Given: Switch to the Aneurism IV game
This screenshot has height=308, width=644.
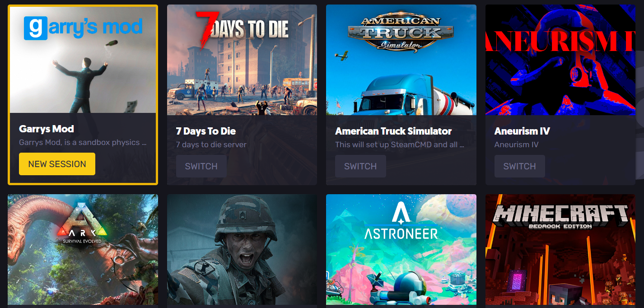Looking at the screenshot, I should click(x=520, y=166).
